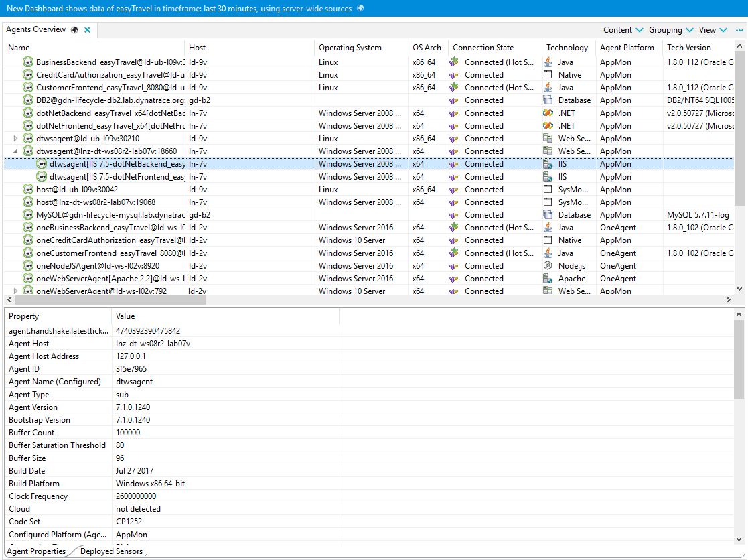
Task: Expand the oneWebServerAgent@ld-ws-l02v:792 tree node
Action: [16, 291]
